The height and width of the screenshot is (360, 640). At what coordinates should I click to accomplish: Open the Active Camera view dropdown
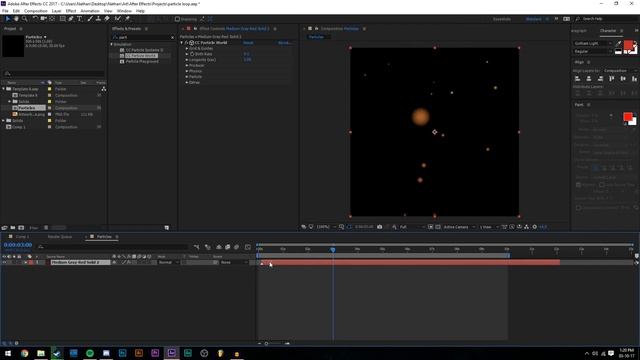tap(459, 227)
